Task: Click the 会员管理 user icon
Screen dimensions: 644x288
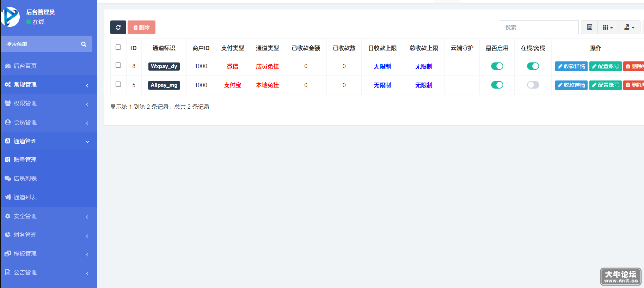Action: point(8,122)
